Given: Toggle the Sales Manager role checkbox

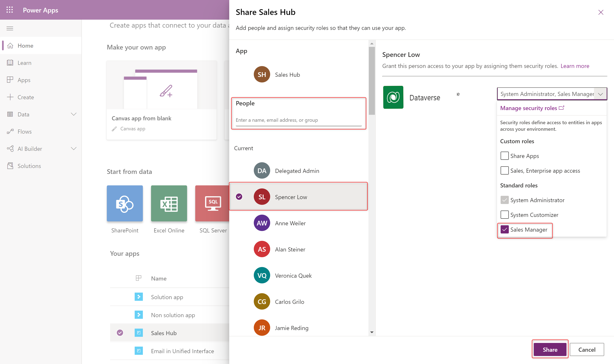Looking at the screenshot, I should [504, 229].
